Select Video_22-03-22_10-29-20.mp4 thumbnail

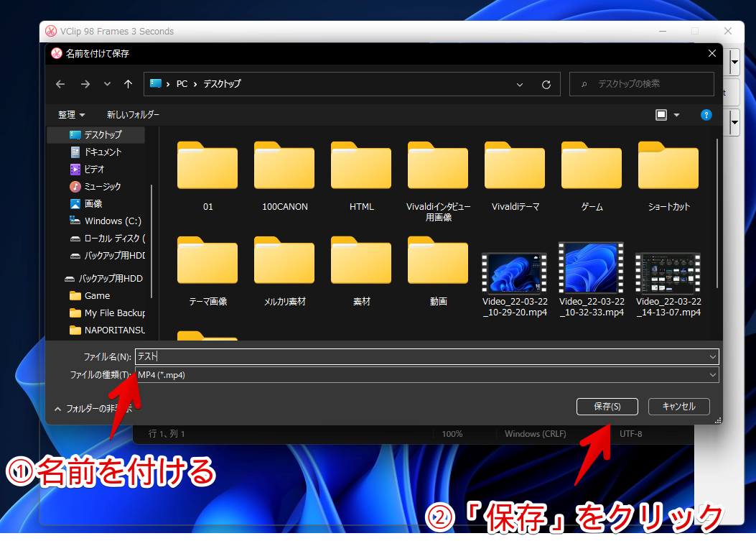point(515,273)
